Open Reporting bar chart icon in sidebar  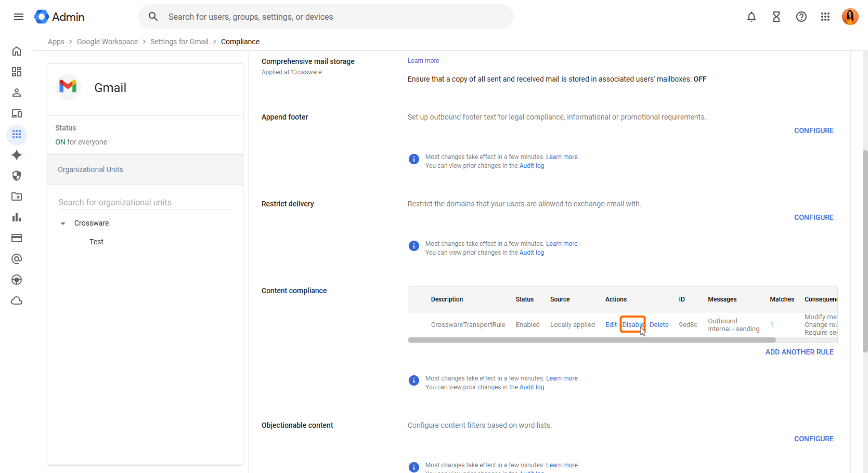point(17,217)
